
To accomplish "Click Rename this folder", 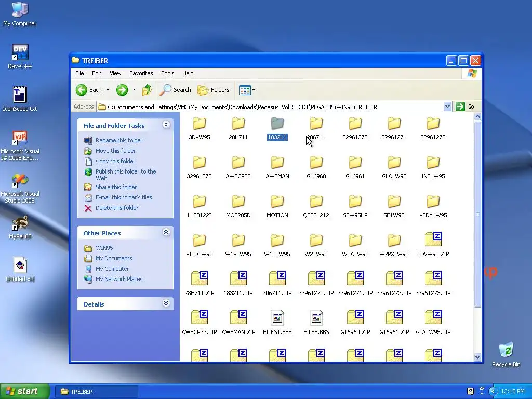I will (119, 140).
